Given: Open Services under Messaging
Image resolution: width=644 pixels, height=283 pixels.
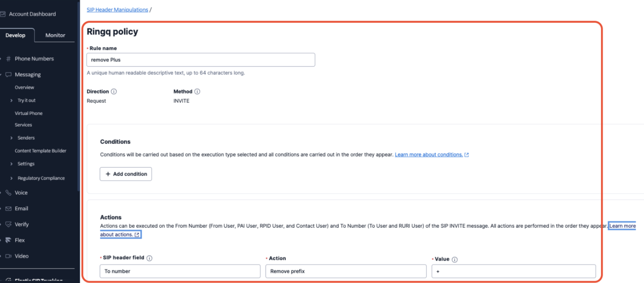Looking at the screenshot, I should tap(23, 125).
